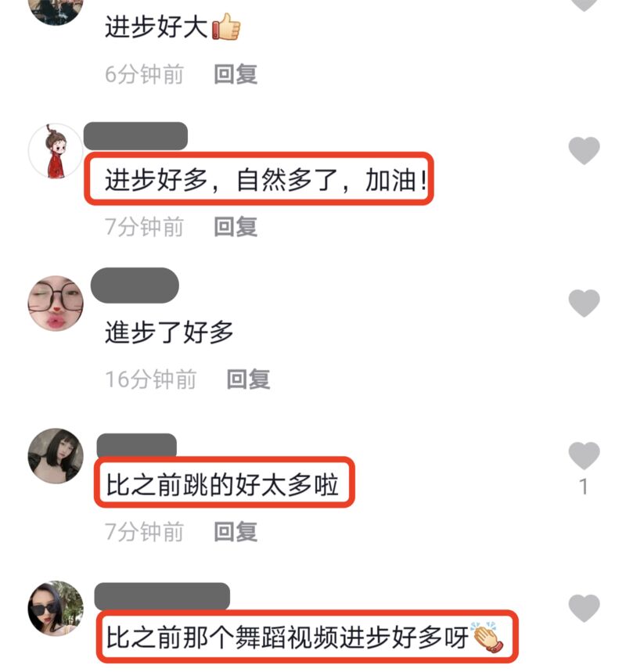626x672 pixels.
Task: Open the partially visible top avatar
Action: click(56, 12)
